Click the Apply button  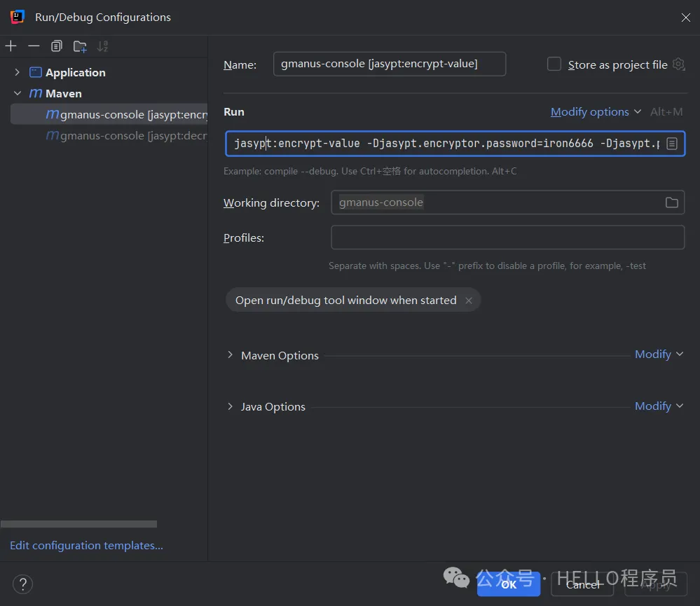click(x=655, y=584)
